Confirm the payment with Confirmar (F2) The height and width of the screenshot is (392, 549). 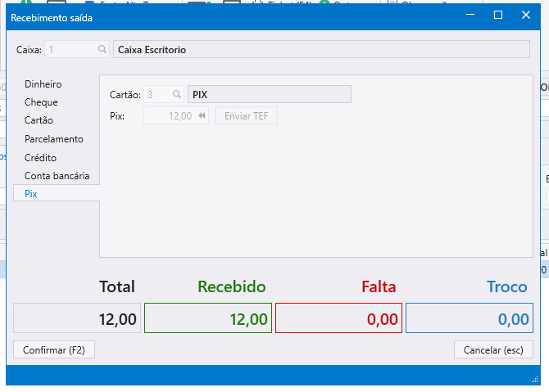pos(54,349)
